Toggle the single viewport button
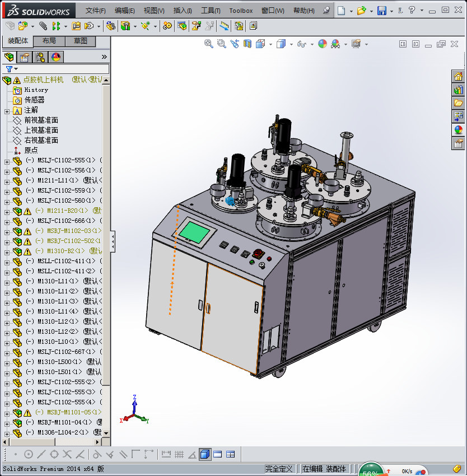This screenshot has height=476, width=467. click(x=205, y=455)
